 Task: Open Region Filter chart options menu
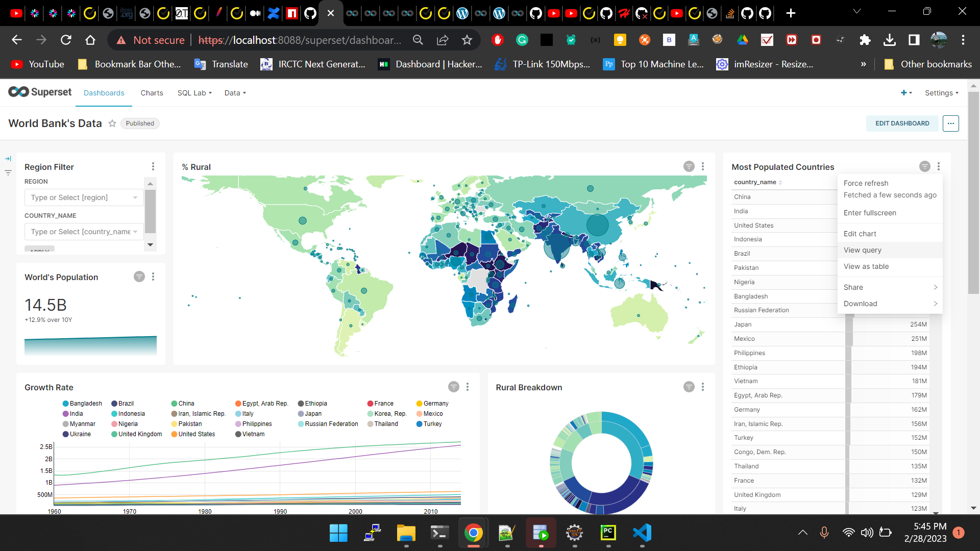pyautogui.click(x=153, y=167)
